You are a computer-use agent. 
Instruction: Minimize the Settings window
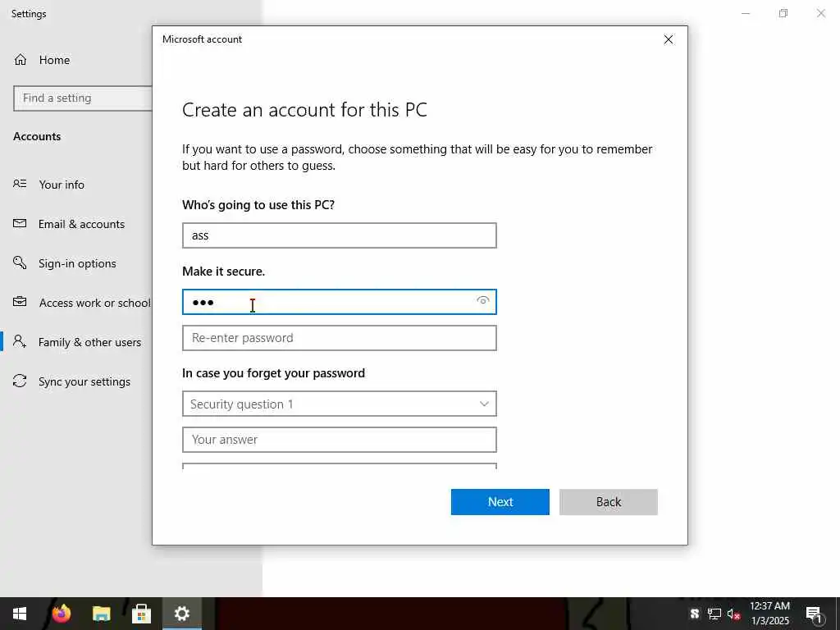tap(745, 13)
